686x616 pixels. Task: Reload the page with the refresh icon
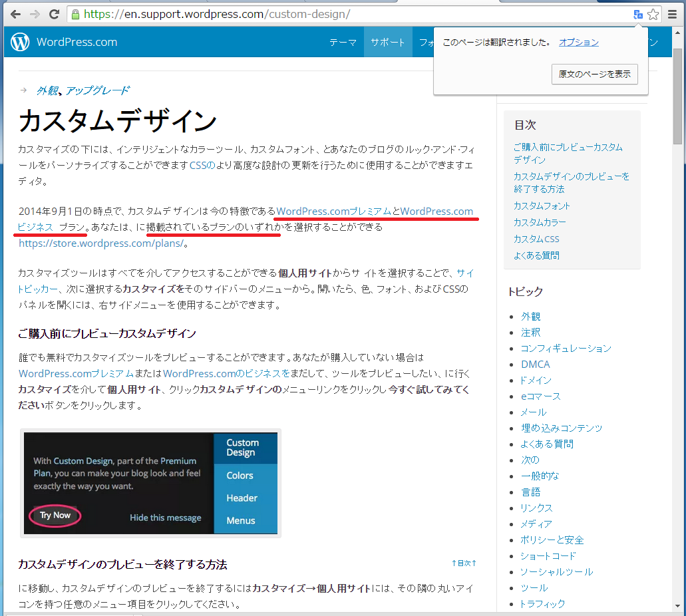click(54, 15)
